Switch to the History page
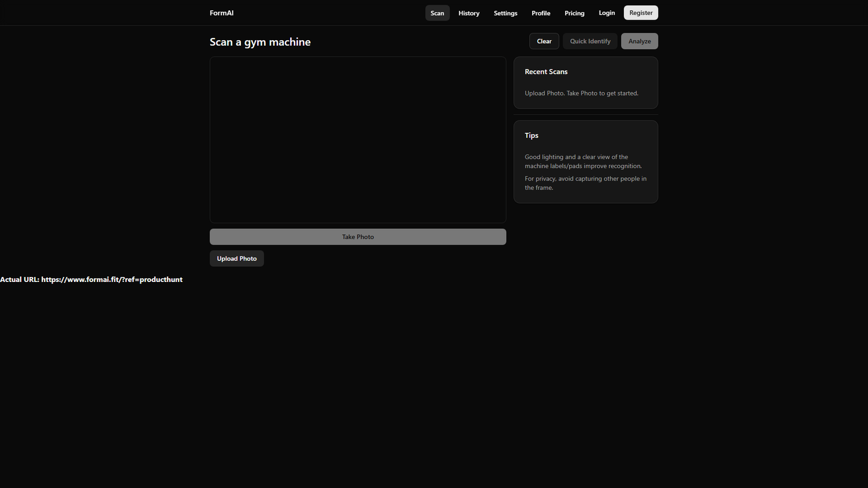868x488 pixels. point(468,12)
